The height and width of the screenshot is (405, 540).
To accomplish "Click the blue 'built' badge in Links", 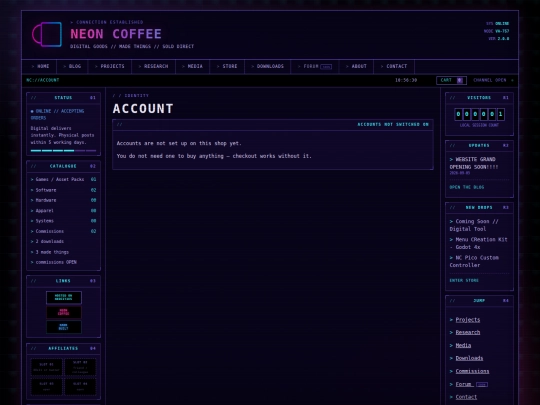I will 64,327.
